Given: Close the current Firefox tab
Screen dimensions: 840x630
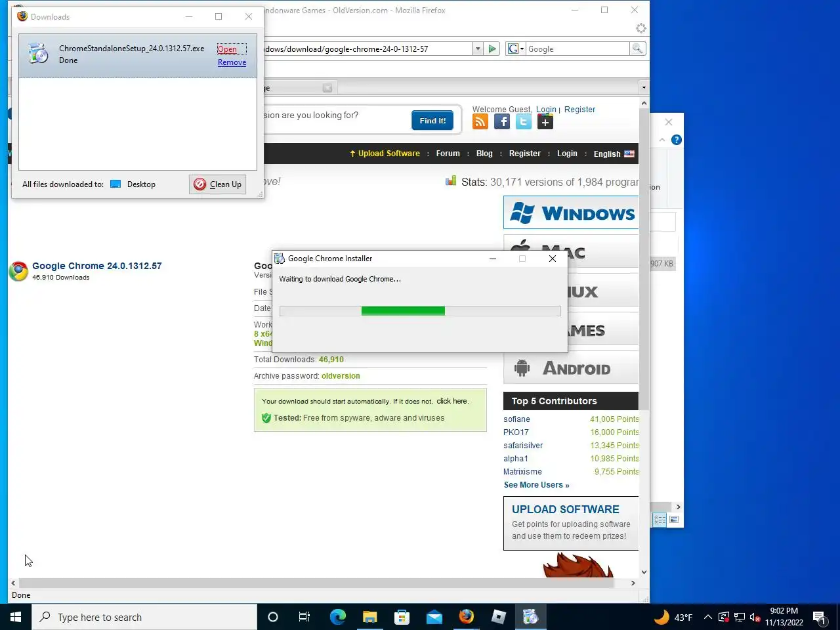Looking at the screenshot, I should (327, 88).
